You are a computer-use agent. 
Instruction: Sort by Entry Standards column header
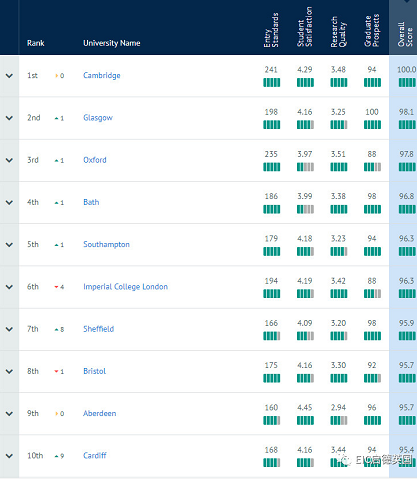[271, 30]
